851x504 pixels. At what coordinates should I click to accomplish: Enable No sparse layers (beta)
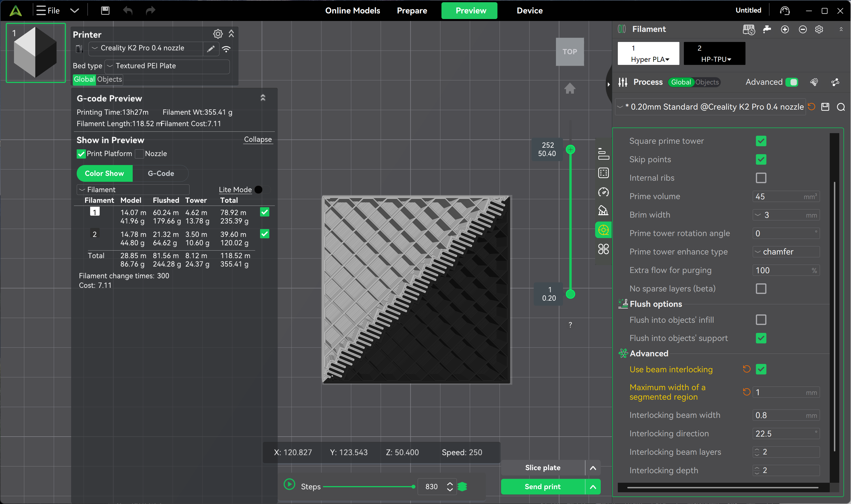(761, 289)
